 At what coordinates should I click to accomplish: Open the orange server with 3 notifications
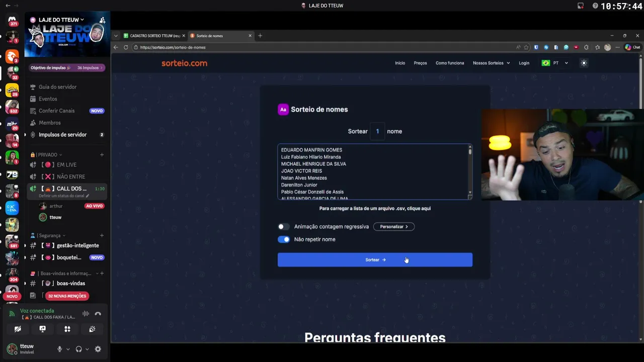12,56
